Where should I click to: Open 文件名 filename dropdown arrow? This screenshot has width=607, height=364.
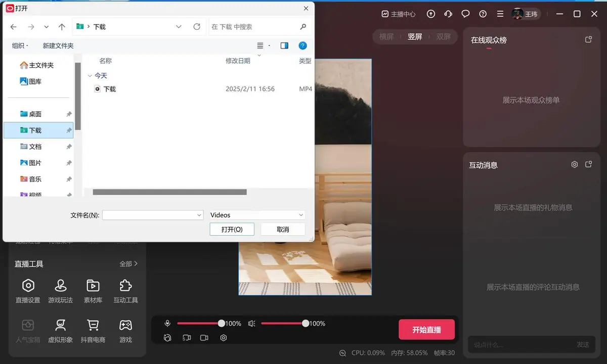pyautogui.click(x=199, y=215)
